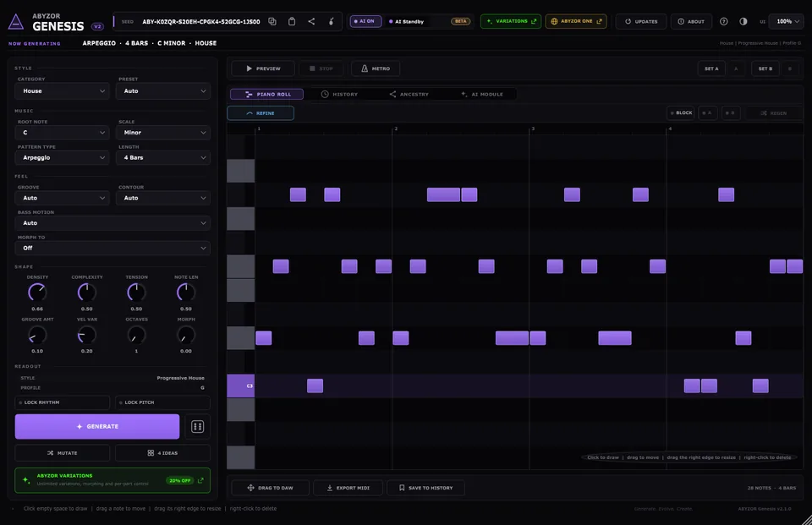Click the purple Generate button

(97, 427)
